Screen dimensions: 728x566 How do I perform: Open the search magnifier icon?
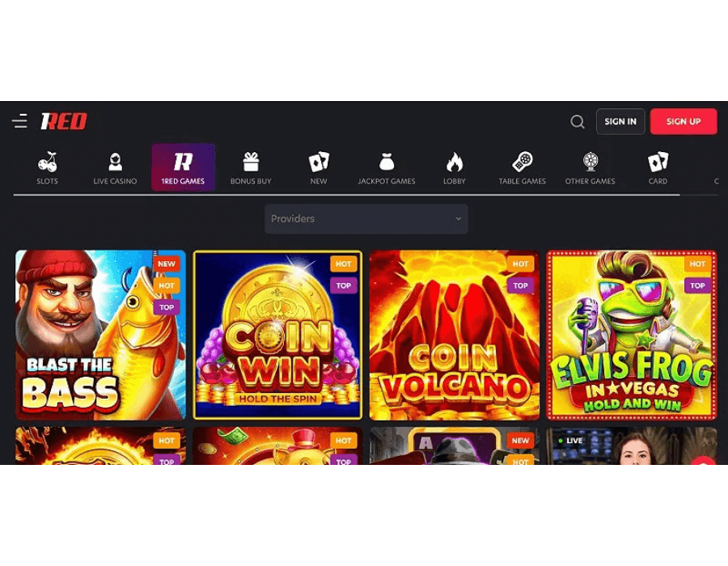tap(577, 121)
